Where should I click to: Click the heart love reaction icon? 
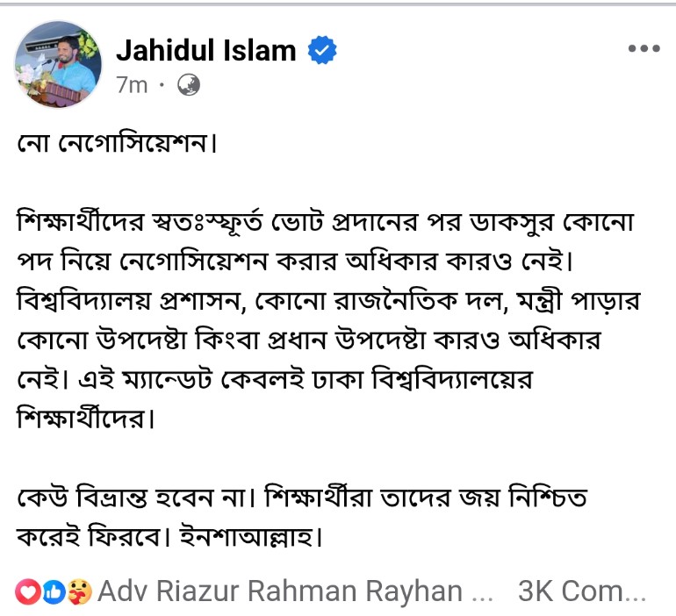point(28,592)
